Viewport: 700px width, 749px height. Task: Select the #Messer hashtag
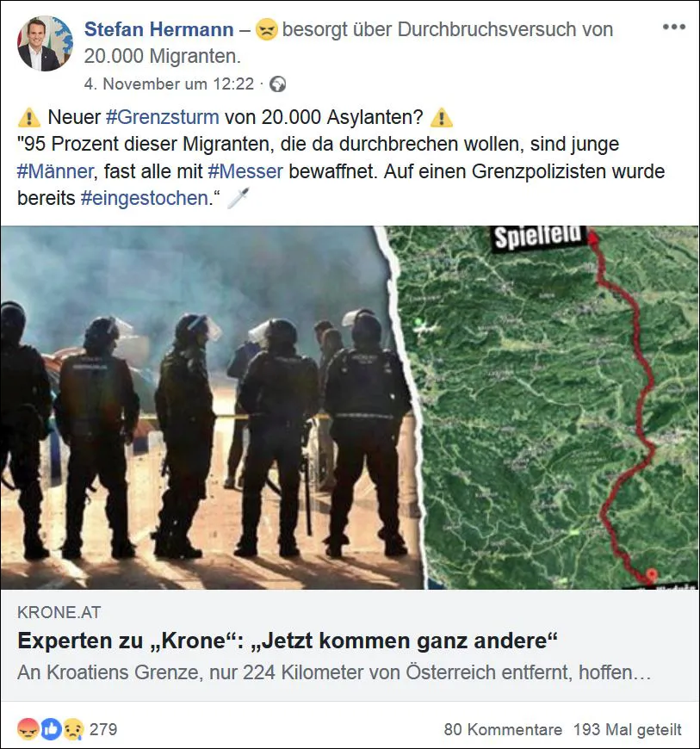(245, 171)
